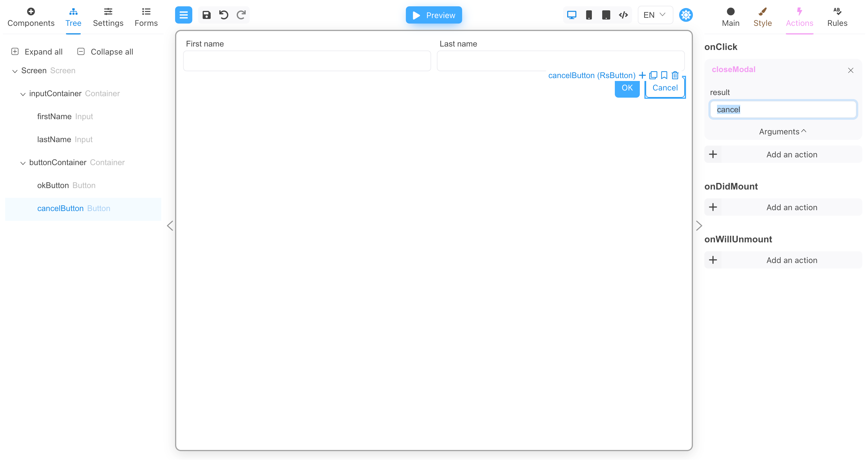Collapse the Arguments section
Image resolution: width=868 pixels, height=460 pixels.
[x=782, y=132]
